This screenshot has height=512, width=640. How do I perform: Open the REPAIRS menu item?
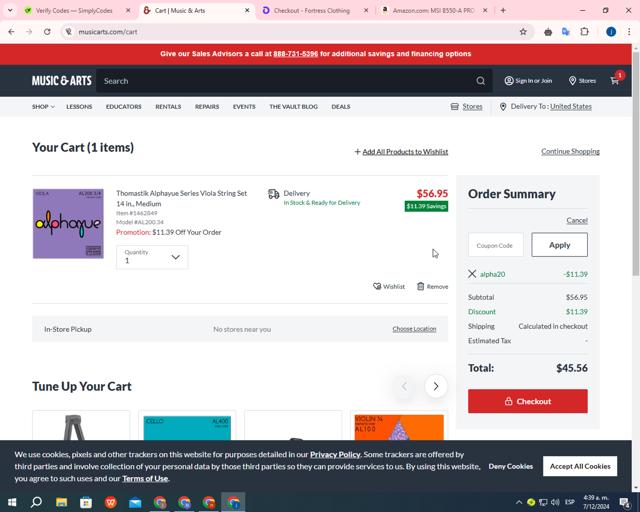(207, 107)
